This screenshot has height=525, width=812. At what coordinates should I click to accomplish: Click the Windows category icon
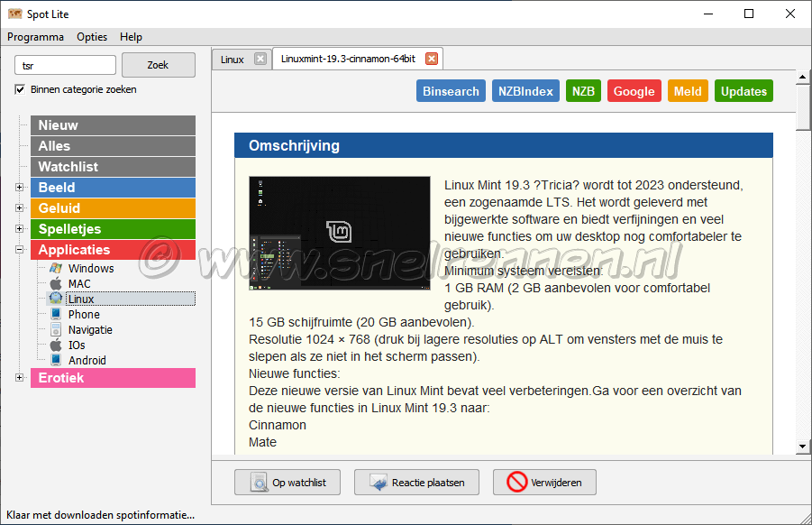(55, 269)
